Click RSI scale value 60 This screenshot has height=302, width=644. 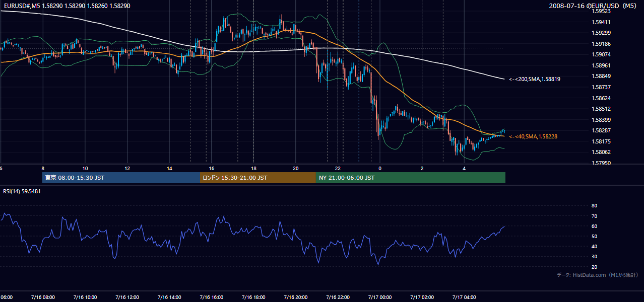click(x=594, y=226)
